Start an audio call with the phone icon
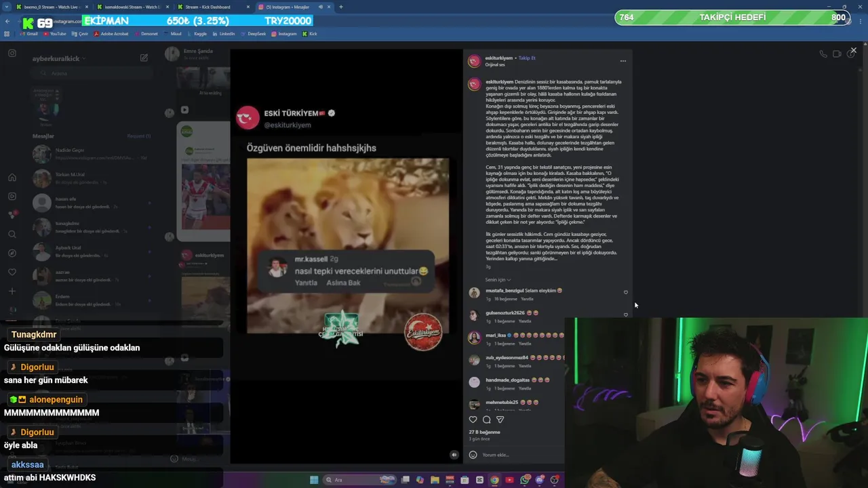This screenshot has height=488, width=868. 823,54
